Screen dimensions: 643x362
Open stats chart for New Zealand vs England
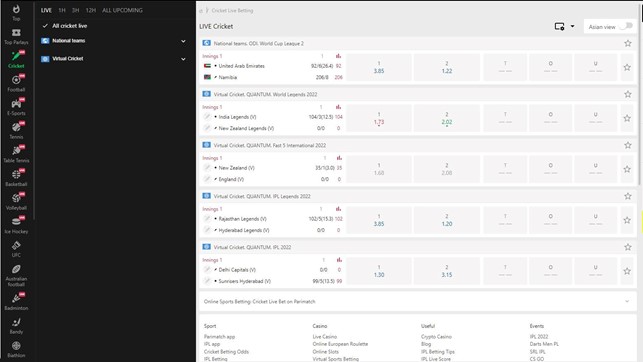[x=339, y=158]
